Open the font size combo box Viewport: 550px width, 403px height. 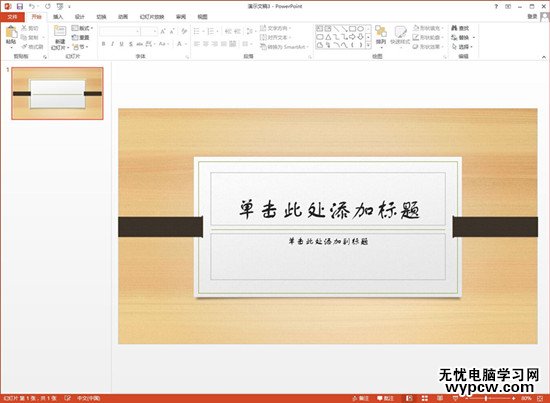(149, 32)
